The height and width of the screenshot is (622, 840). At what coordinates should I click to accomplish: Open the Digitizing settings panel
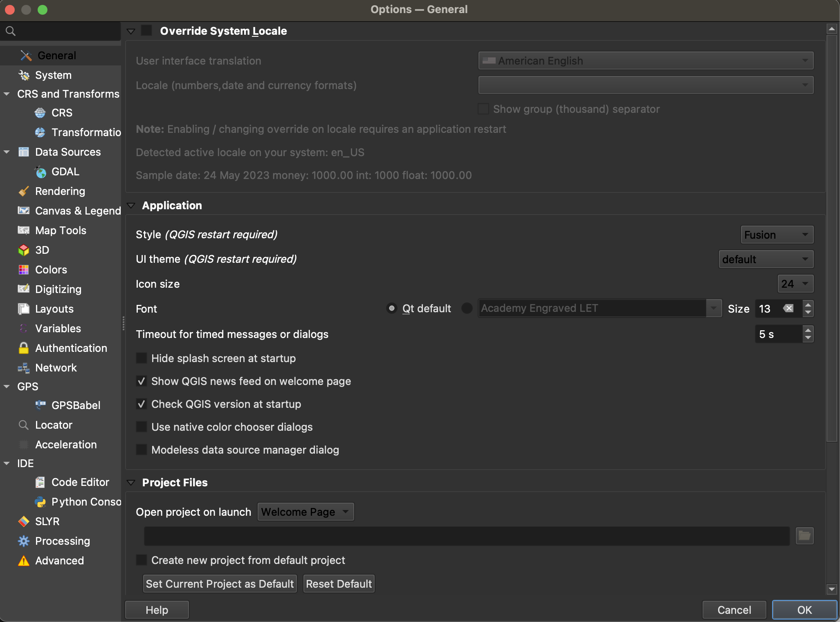coord(58,289)
